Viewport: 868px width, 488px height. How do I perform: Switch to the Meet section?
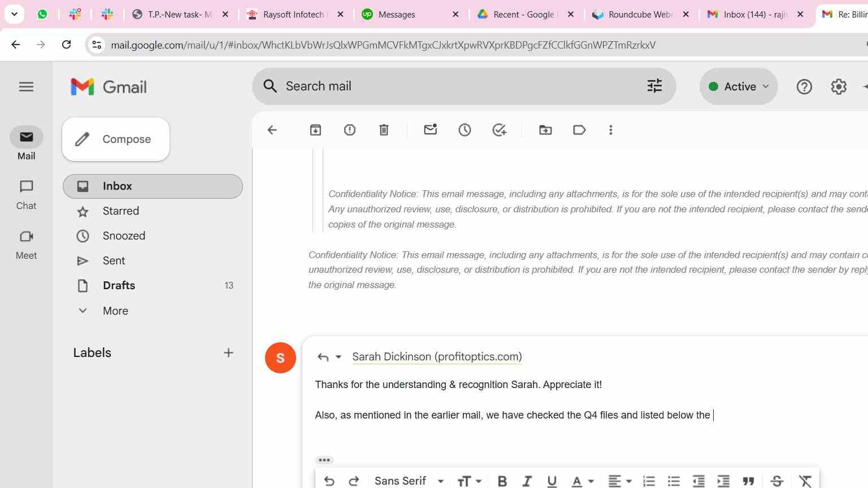26,245
